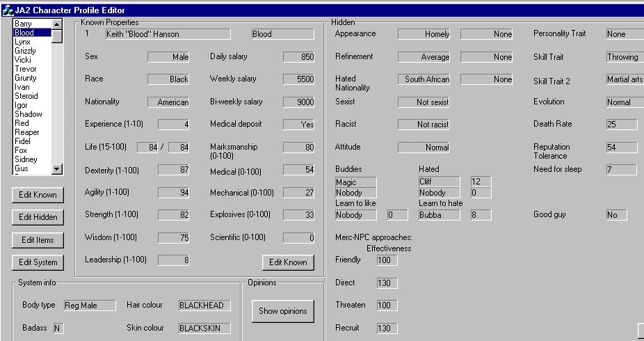Viewport: 644px width, 341px height.
Task: Click the Bi-weekly salary field 9000
Action: [x=298, y=102]
